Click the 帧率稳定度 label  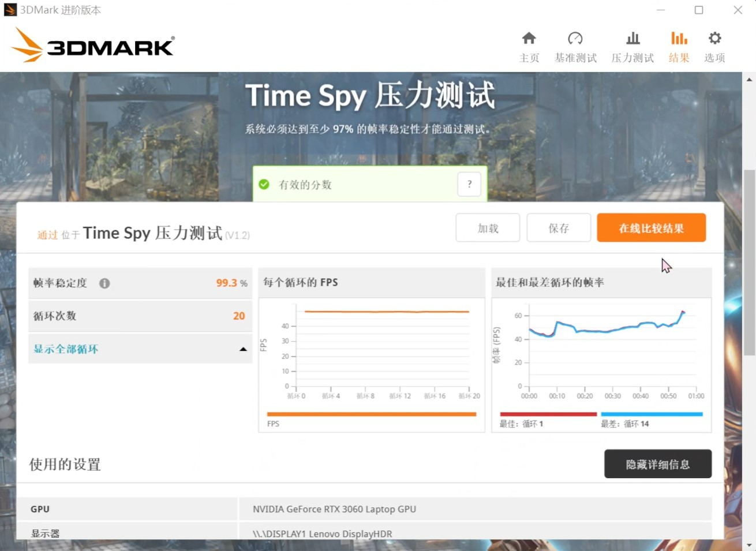click(x=60, y=283)
